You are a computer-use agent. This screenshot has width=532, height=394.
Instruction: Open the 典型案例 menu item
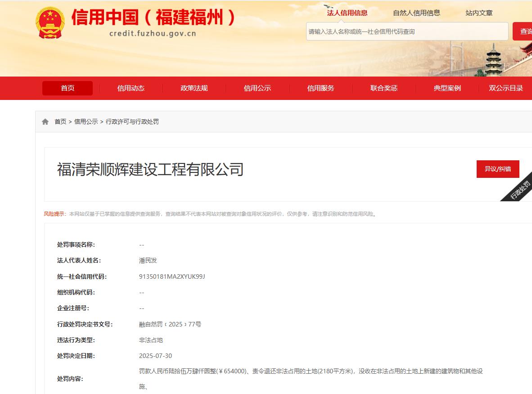pos(447,88)
